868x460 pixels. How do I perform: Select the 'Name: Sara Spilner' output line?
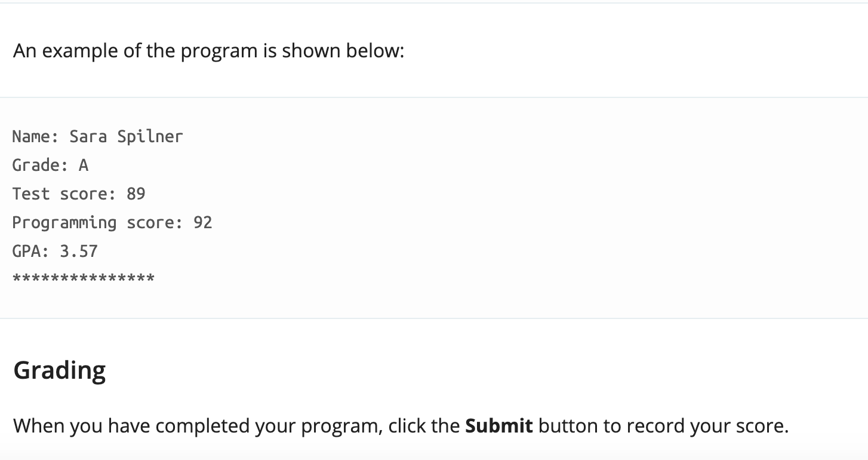97,136
